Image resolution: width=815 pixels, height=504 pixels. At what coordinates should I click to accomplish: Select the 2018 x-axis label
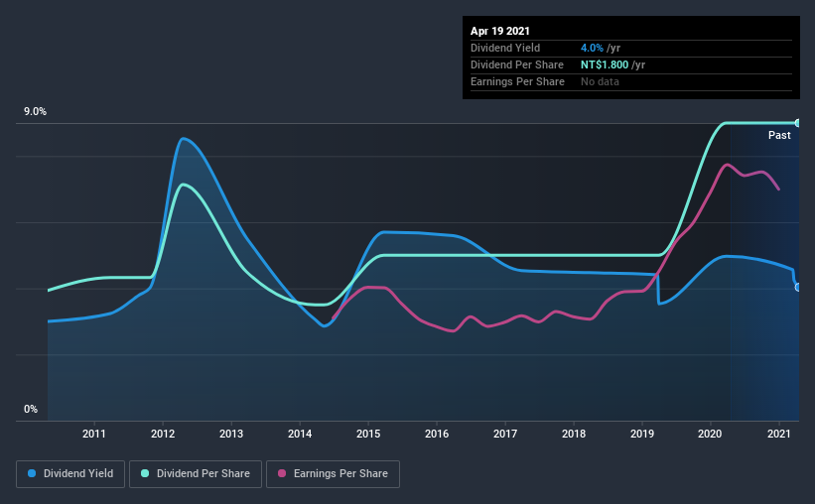click(574, 434)
